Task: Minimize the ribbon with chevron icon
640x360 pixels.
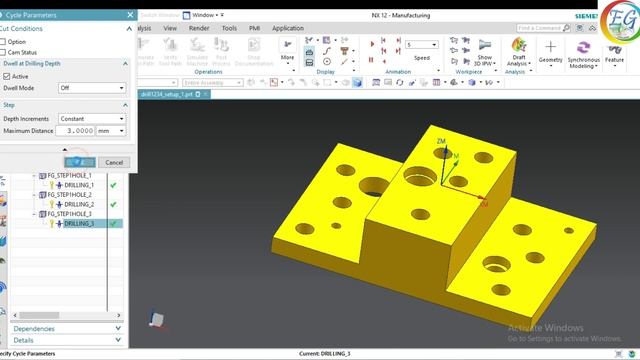Action: tap(593, 28)
